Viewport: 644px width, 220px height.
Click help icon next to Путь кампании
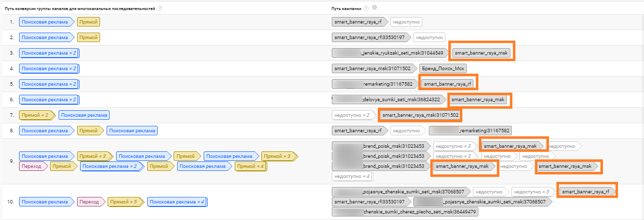367,9
